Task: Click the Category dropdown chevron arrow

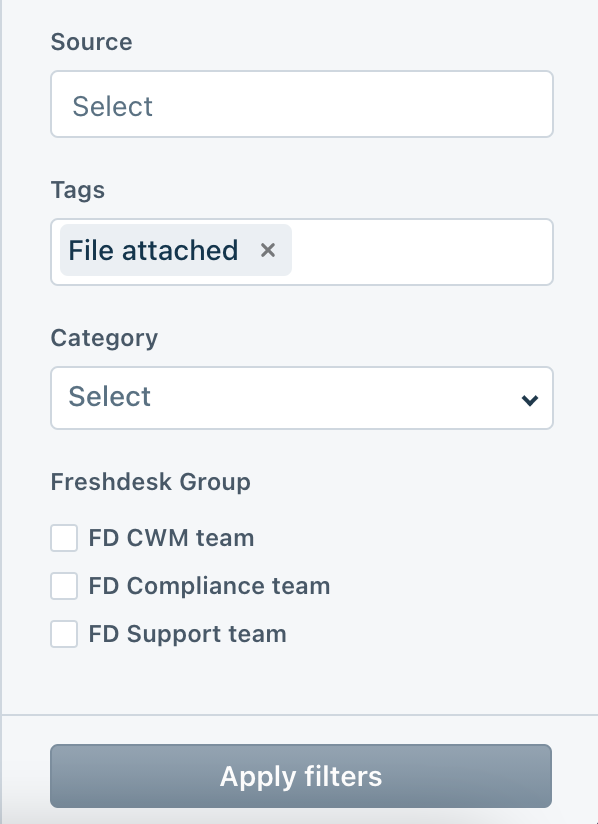Action: tap(530, 400)
